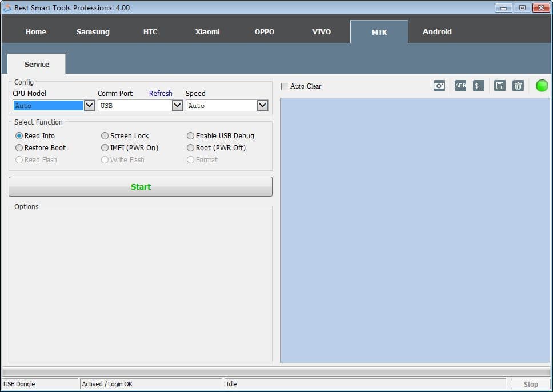Open the OPPO tab

265,32
